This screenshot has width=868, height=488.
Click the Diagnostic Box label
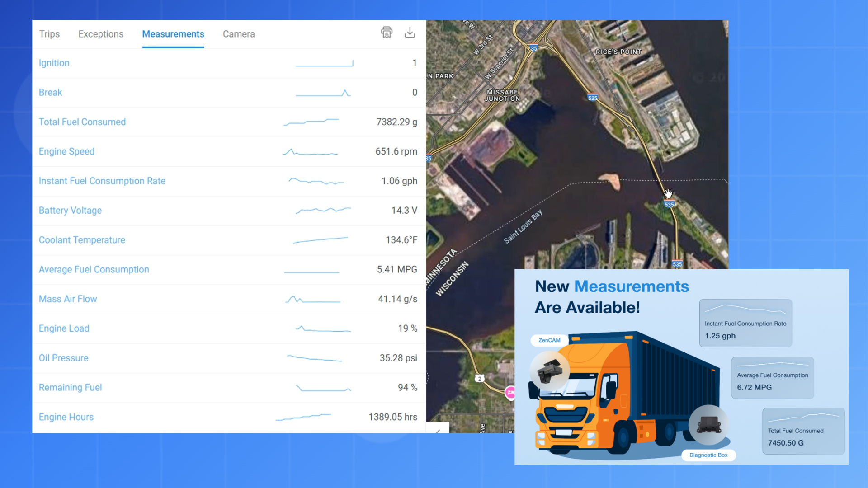[708, 455]
